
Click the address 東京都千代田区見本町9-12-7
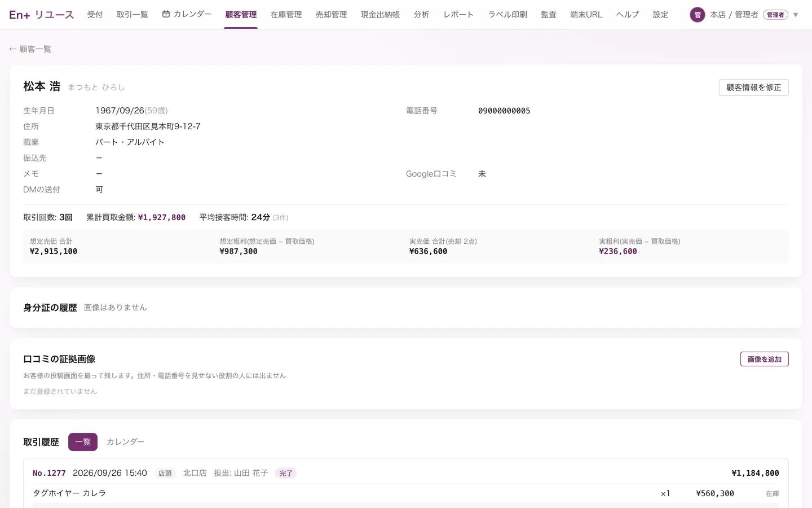click(x=148, y=126)
